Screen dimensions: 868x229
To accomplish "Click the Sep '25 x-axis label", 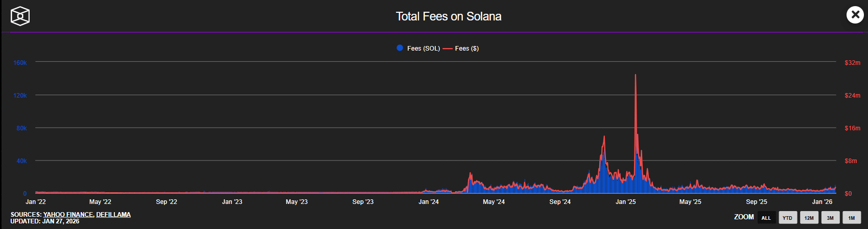I will [756, 202].
